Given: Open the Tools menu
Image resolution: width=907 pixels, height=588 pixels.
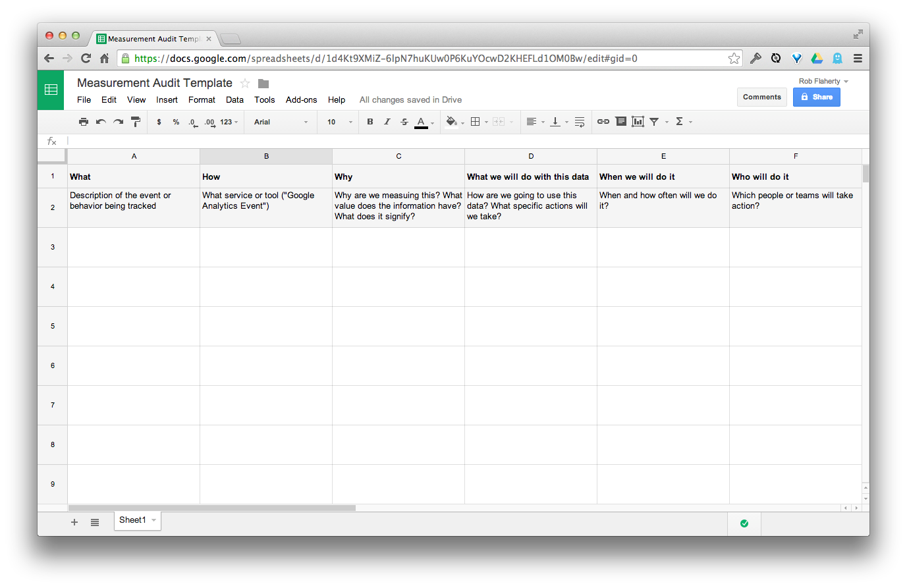Looking at the screenshot, I should coord(265,100).
